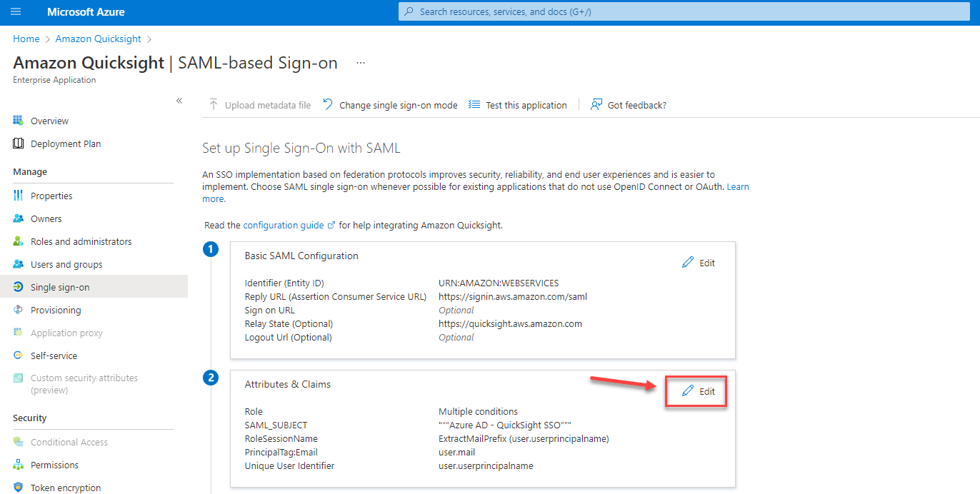Click the Owners sidebar label
980x494 pixels.
[46, 218]
